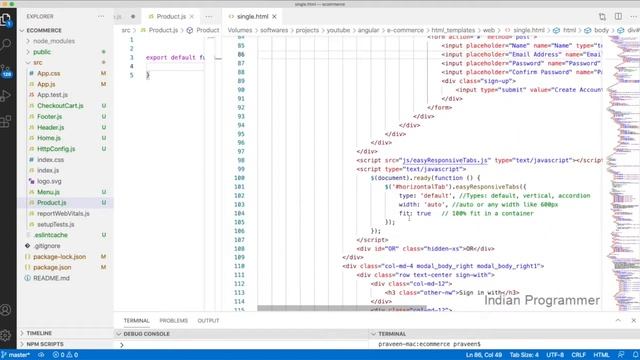
Task: Open the Search view in activity bar
Action: click(6, 44)
